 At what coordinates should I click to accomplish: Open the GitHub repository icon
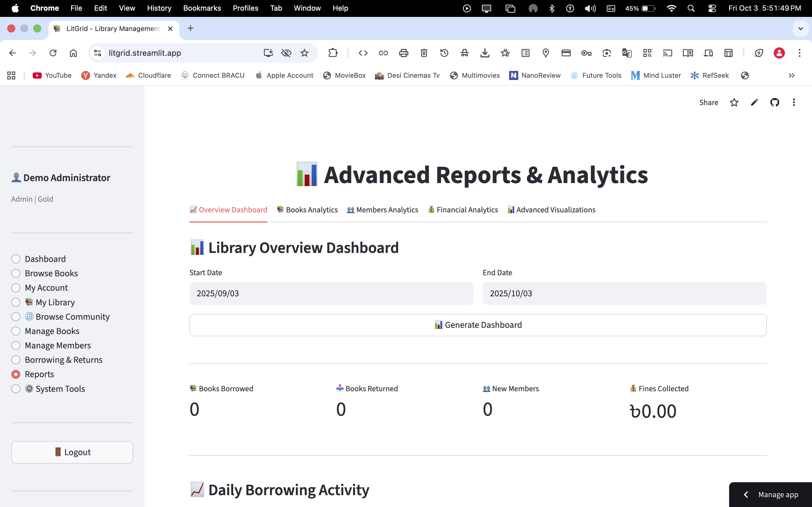tap(775, 102)
